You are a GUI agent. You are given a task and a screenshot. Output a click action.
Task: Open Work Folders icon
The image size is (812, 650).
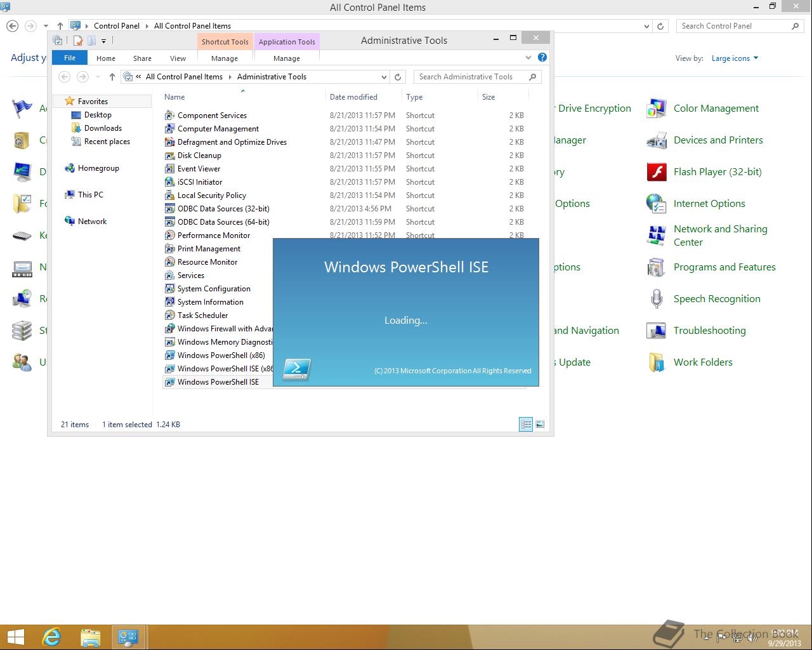click(x=657, y=362)
